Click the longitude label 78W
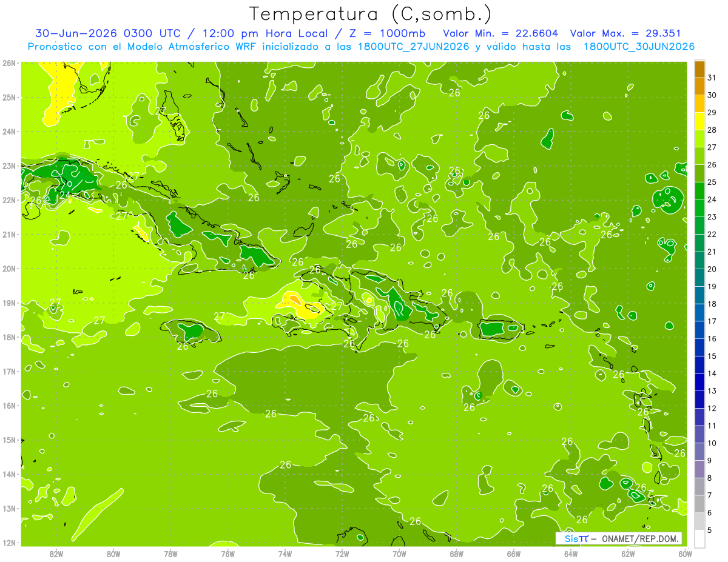Screen dimensions: 728x562 pos(170,553)
